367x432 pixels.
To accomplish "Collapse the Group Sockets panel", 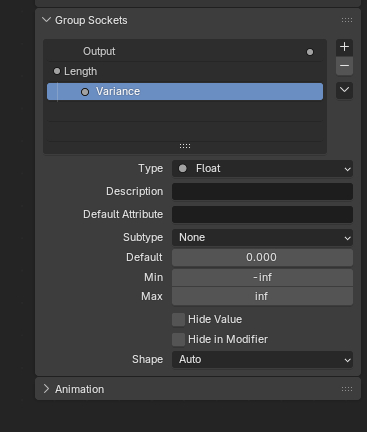I will 46,20.
